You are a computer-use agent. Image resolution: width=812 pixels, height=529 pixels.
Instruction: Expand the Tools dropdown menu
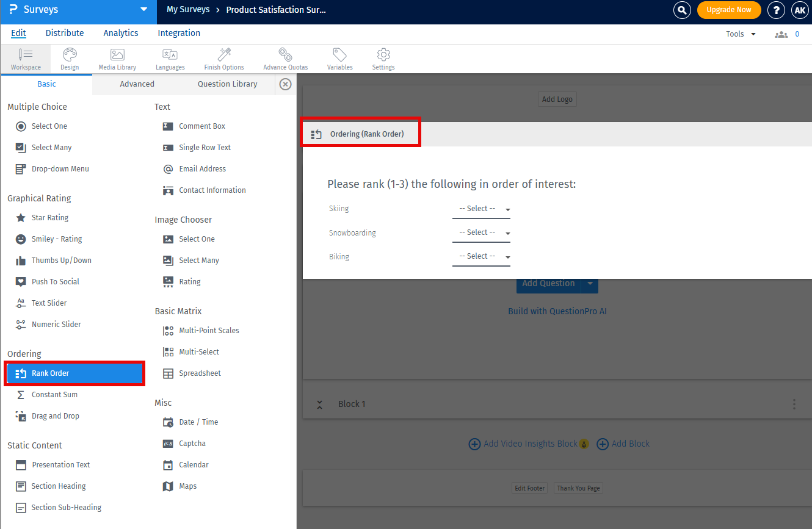click(741, 34)
